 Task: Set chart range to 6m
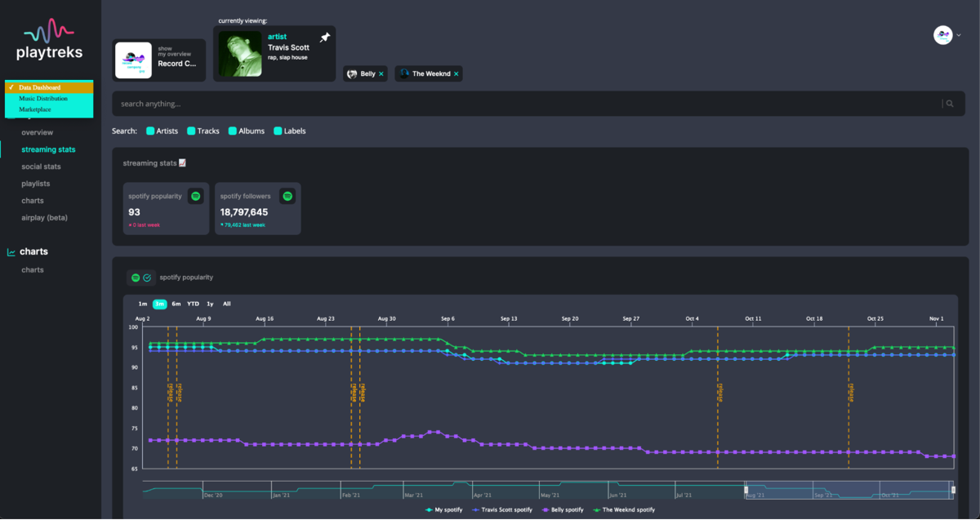[x=176, y=304]
